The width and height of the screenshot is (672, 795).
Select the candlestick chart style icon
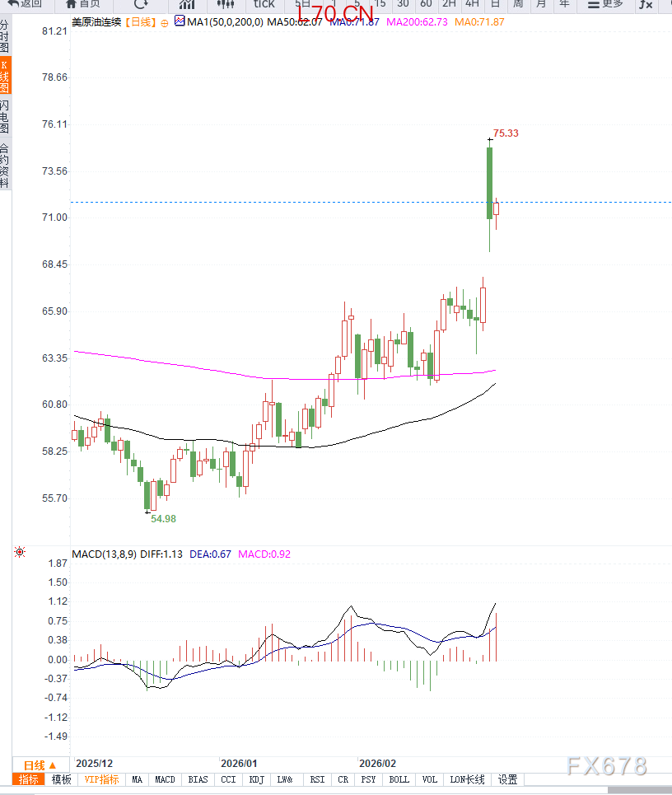point(225,4)
